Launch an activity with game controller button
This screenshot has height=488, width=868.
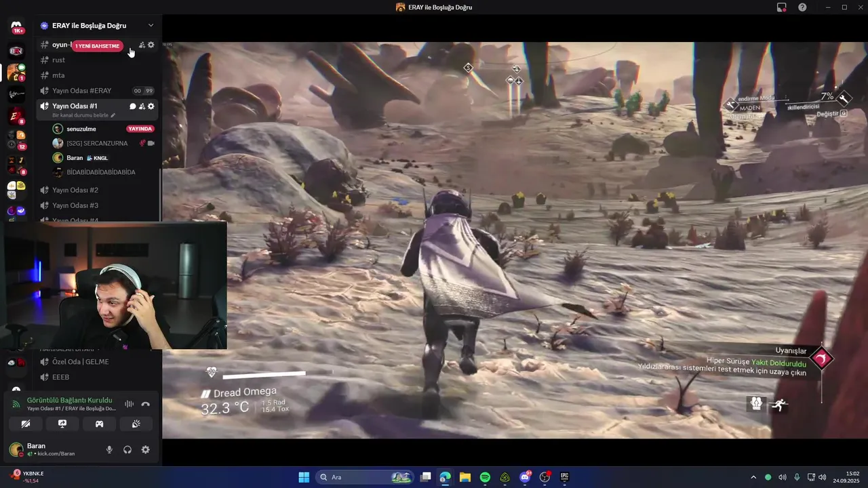click(99, 424)
